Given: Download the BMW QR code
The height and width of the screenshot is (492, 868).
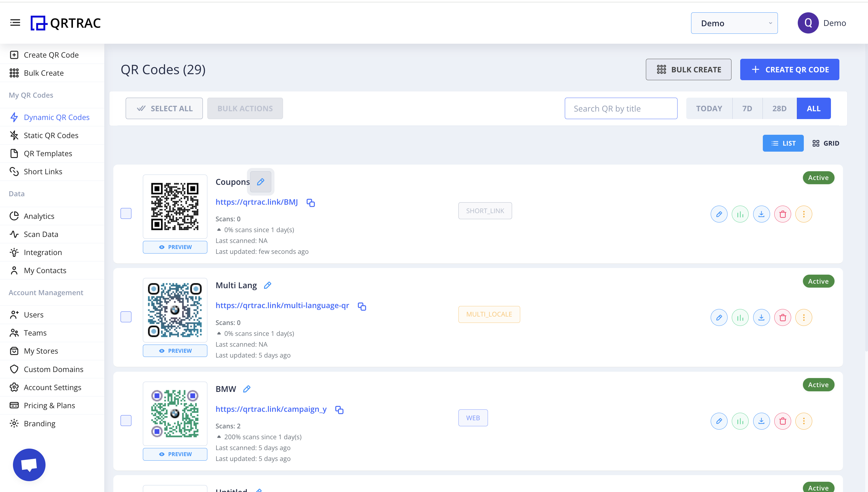Looking at the screenshot, I should pyautogui.click(x=761, y=421).
